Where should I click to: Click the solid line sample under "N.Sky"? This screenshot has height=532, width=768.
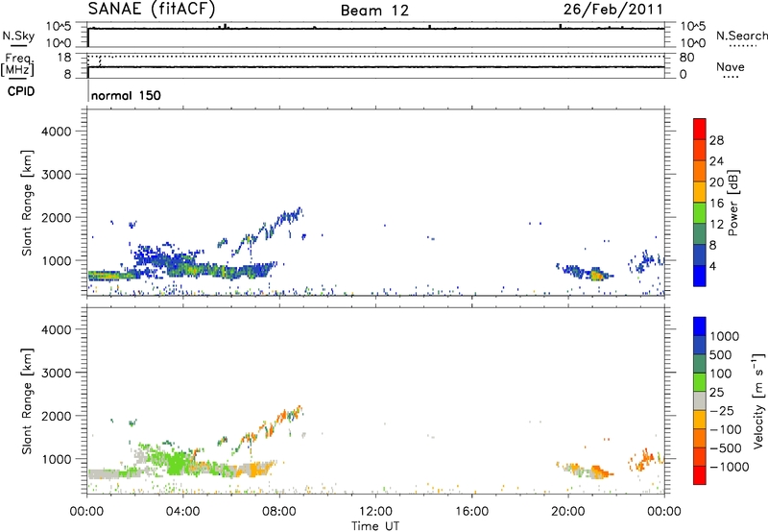click(x=18, y=45)
